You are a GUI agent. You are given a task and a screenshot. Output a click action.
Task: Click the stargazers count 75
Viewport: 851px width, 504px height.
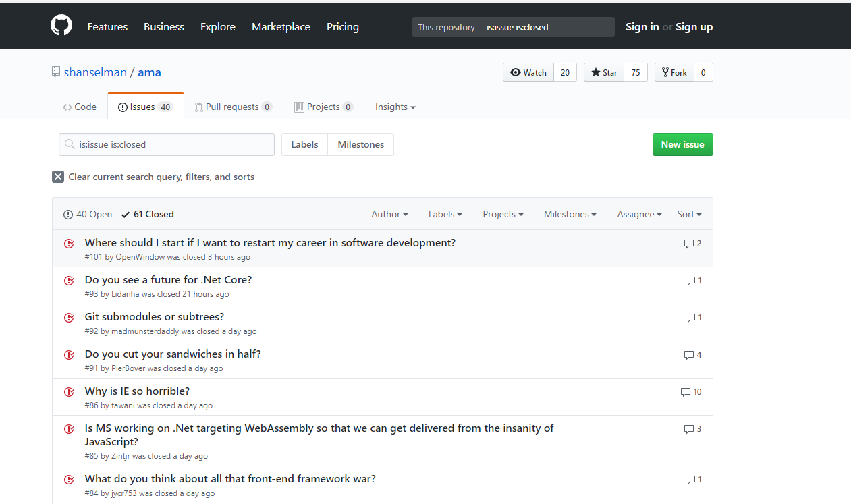point(636,72)
